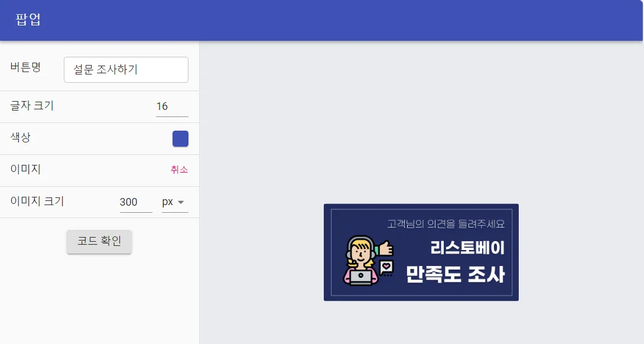Click the 코드 확인 button
Image resolution: width=644 pixels, height=344 pixels.
[99, 241]
